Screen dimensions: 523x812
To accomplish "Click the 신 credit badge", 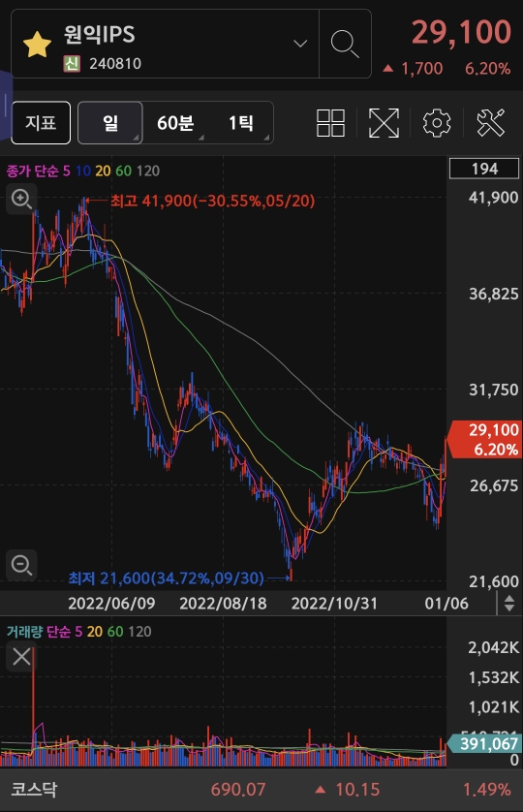I will [x=72, y=64].
